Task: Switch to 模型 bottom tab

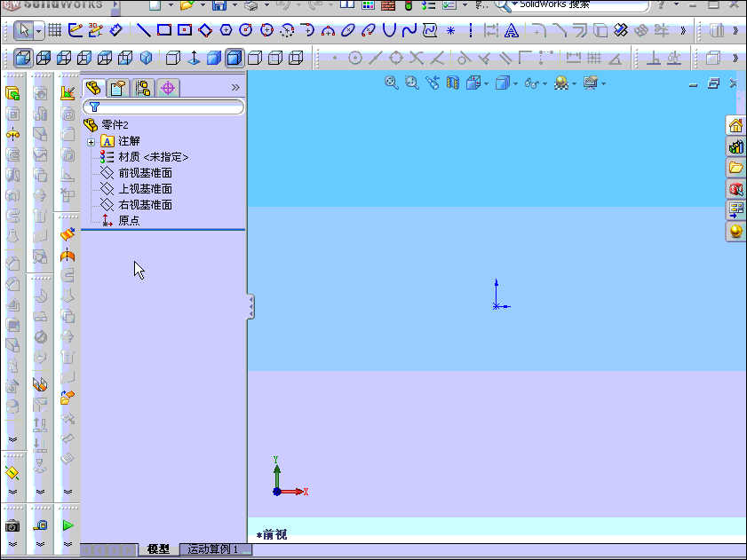Action: point(158,549)
